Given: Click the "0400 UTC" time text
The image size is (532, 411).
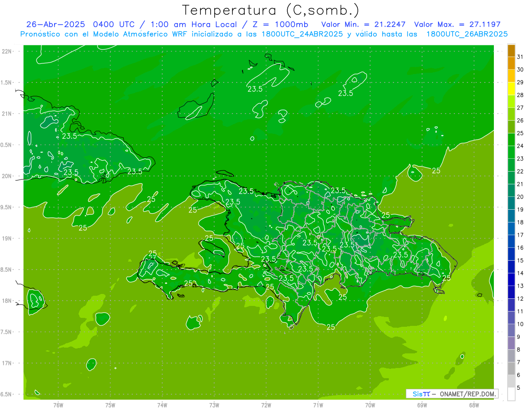Looking at the screenshot, I should [x=113, y=24].
